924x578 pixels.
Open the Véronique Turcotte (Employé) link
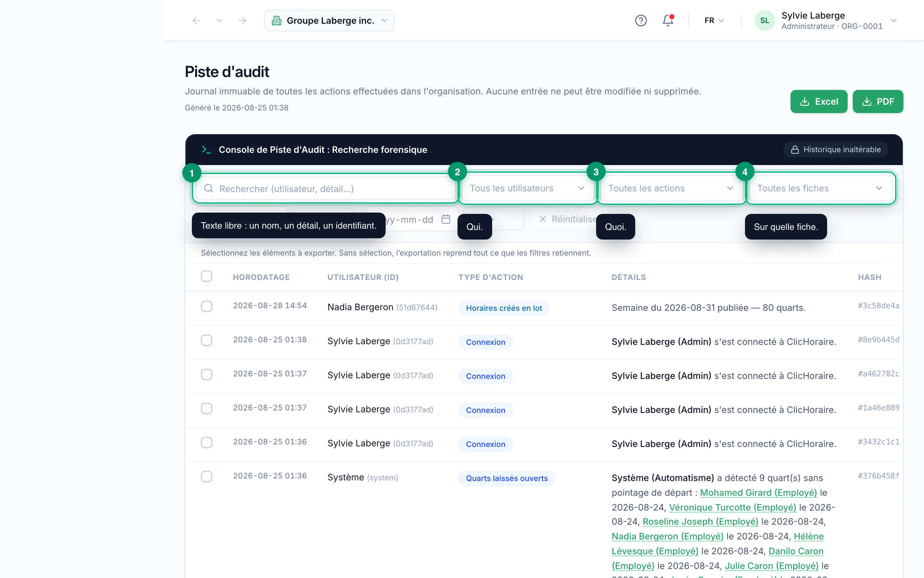pyautogui.click(x=733, y=507)
